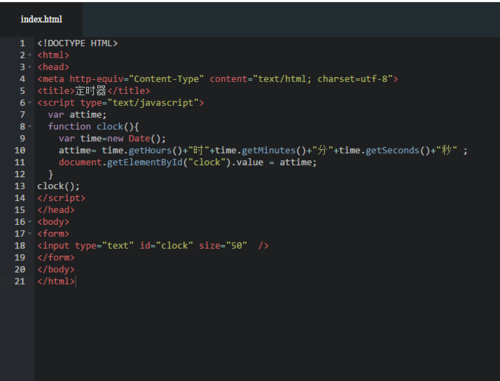Click the "Content-Type" attribute value

(166, 79)
